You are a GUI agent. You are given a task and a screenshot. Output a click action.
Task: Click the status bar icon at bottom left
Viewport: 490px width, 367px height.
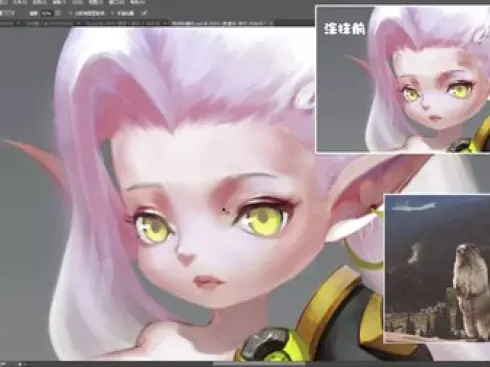4,364
